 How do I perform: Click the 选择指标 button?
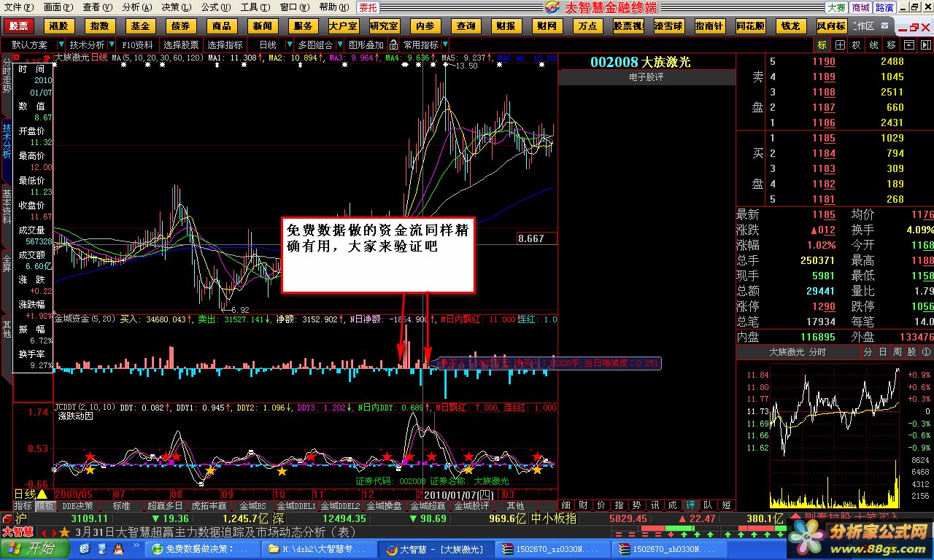[x=225, y=44]
